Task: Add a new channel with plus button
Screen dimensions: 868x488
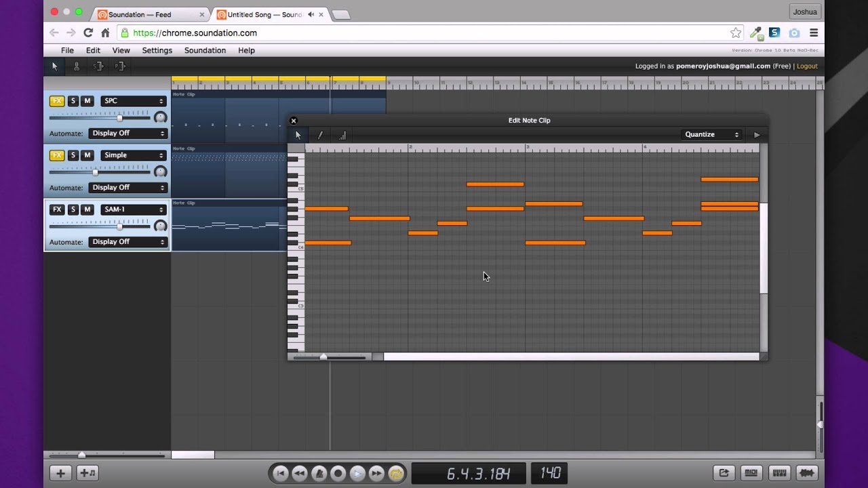Action: tap(60, 473)
